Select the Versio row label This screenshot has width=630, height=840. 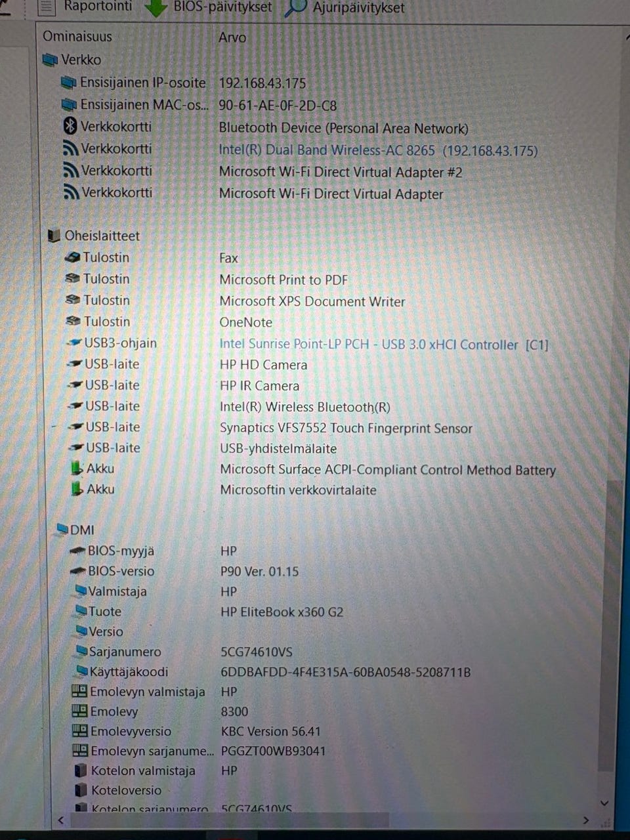tap(106, 631)
